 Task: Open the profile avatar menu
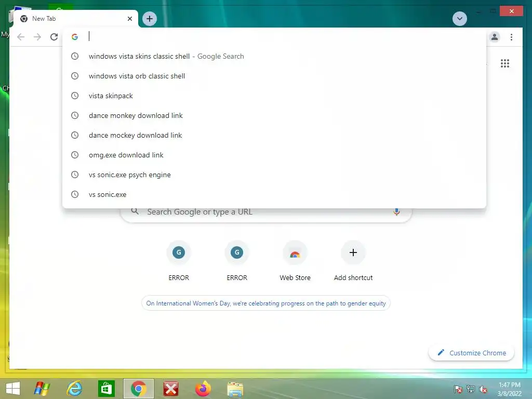tap(495, 37)
